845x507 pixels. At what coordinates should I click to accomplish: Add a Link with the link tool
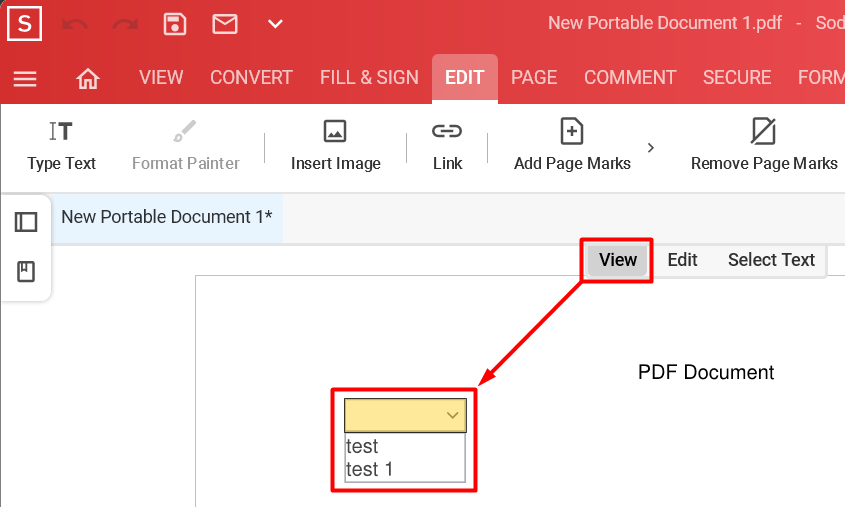click(447, 145)
